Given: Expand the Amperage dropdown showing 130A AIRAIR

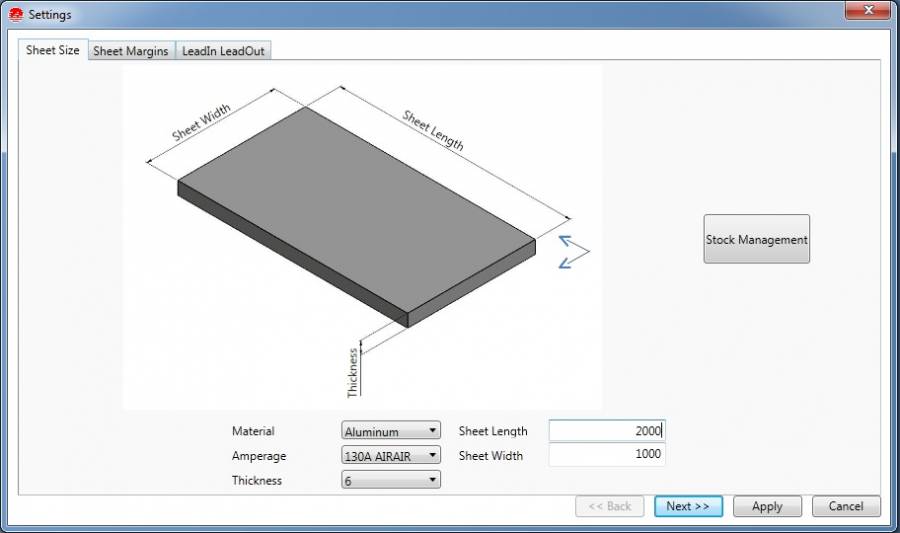Looking at the screenshot, I should tap(390, 455).
